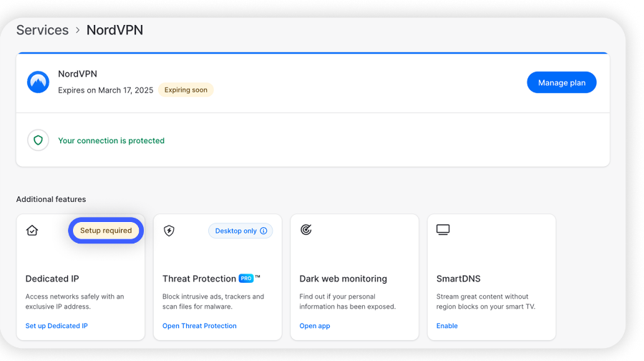Click the NordVPN breadcrumb title
Viewport: 644px width, 361px height.
(x=114, y=30)
